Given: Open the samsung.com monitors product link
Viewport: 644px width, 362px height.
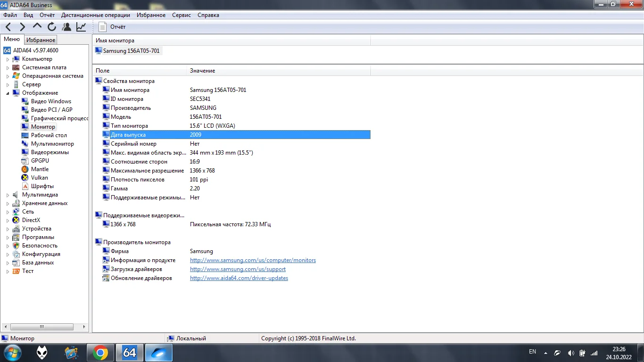Looking at the screenshot, I should point(253,260).
